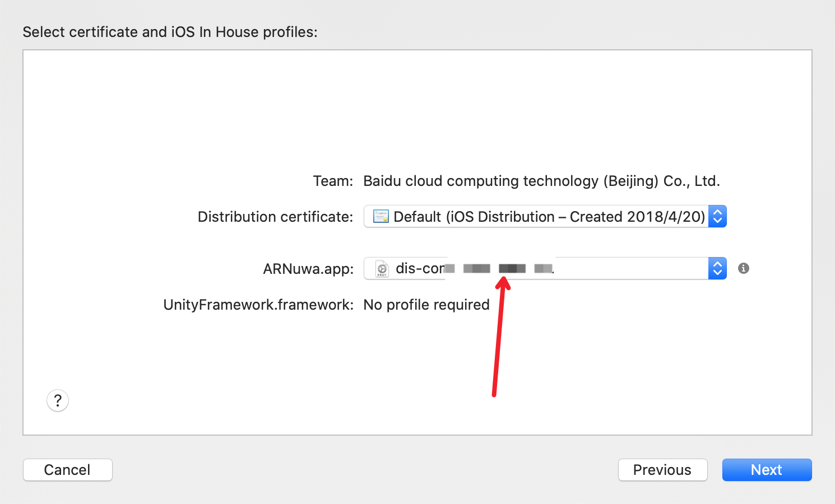This screenshot has width=835, height=504.
Task: Click the 'ARNuwa.app:' label
Action: 308,269
